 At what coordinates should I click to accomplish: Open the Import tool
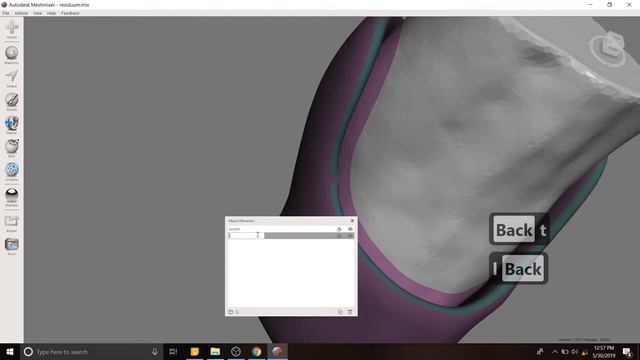pos(11,29)
